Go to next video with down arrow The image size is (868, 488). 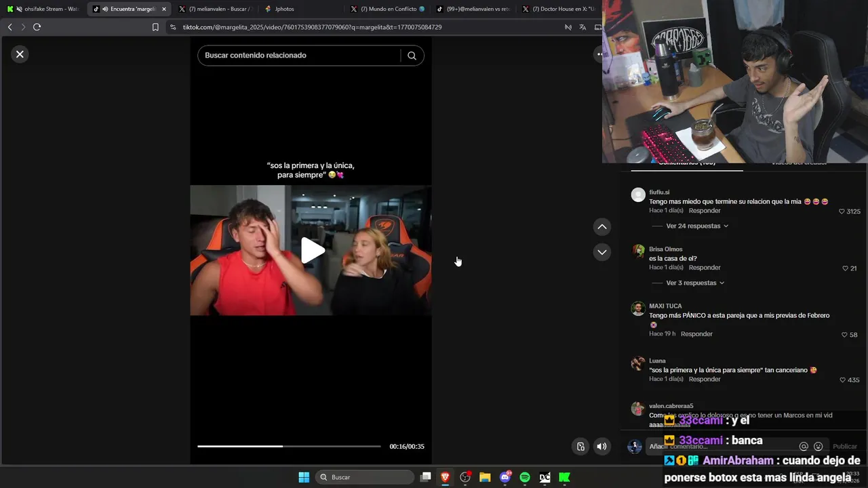click(x=601, y=252)
